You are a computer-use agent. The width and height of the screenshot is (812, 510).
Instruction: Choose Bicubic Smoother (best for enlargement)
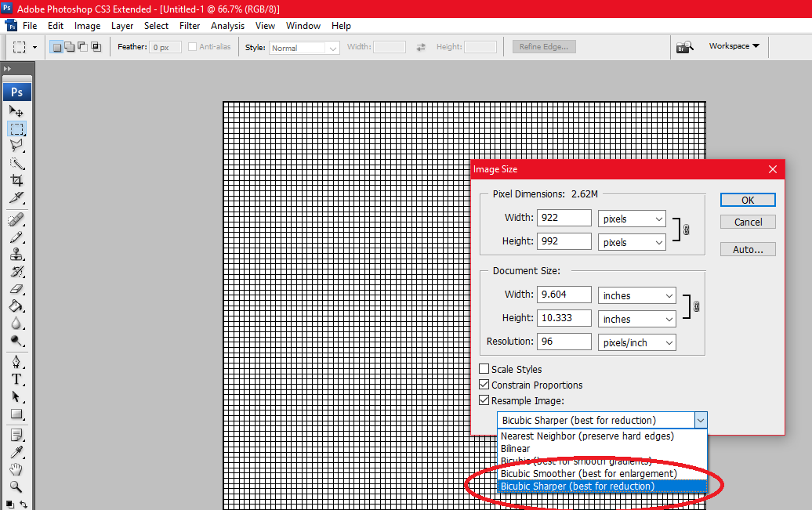tap(602, 473)
